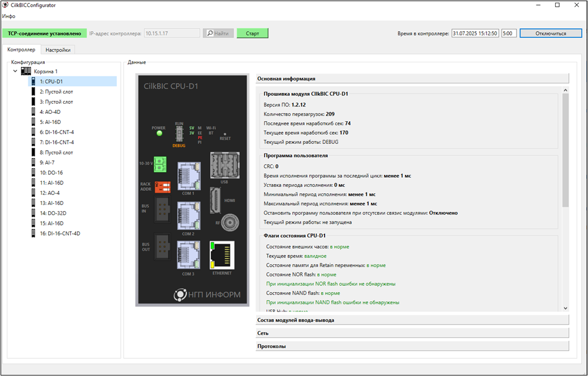Screen dimensions: 588x376
Task: Select 4: AO-4D module in tree
Action: coord(50,112)
